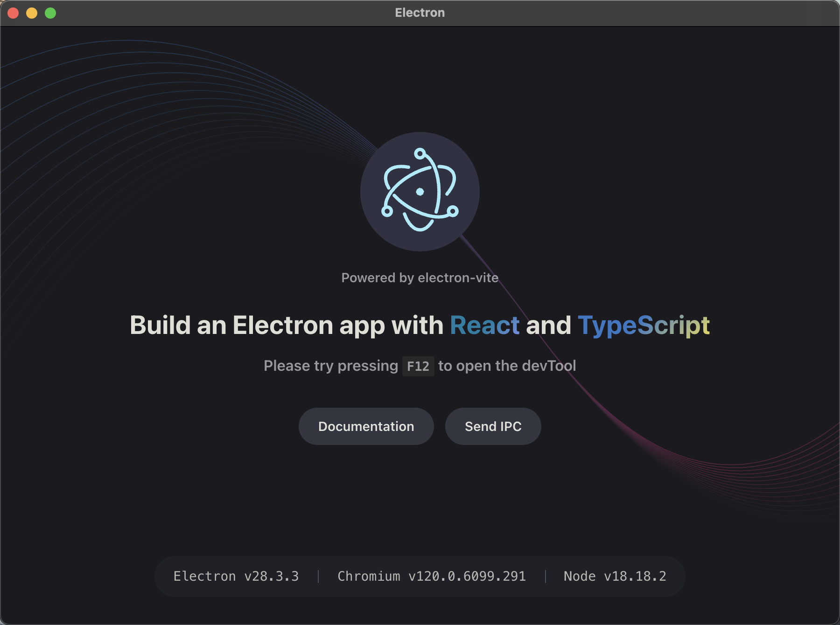The height and width of the screenshot is (625, 840).
Task: Click the Electron atom logo
Action: pyautogui.click(x=420, y=192)
